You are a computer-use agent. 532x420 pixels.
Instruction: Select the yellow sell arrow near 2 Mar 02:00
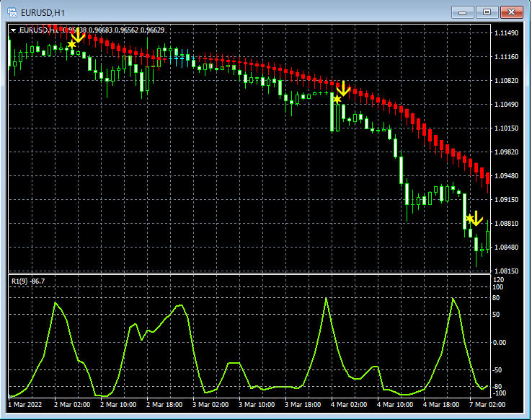pyautogui.click(x=78, y=36)
